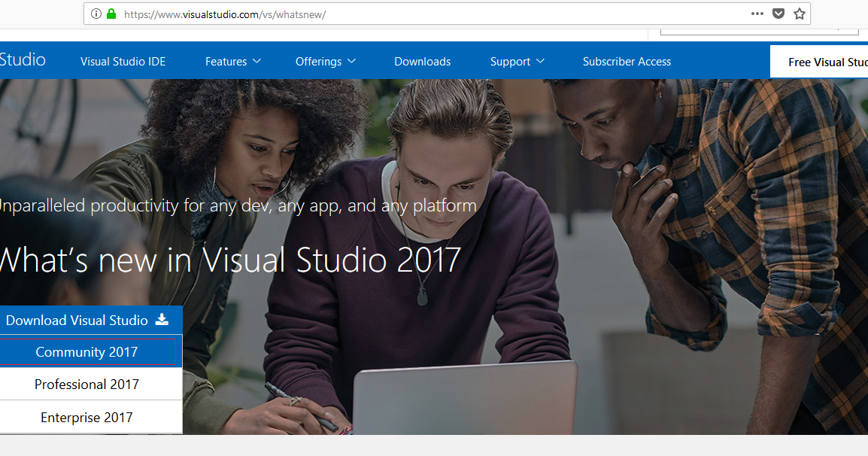Image resolution: width=868 pixels, height=456 pixels.
Task: Expand the Features dropdown menu
Action: pyautogui.click(x=232, y=61)
